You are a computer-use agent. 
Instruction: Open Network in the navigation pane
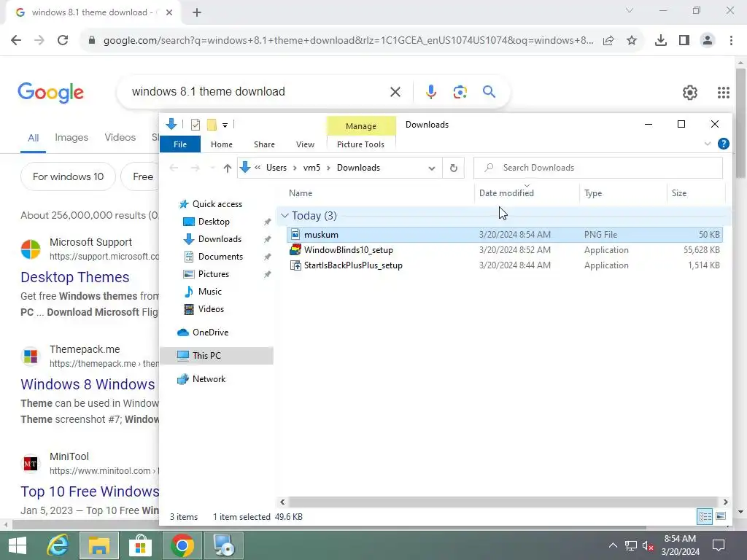[x=209, y=379]
